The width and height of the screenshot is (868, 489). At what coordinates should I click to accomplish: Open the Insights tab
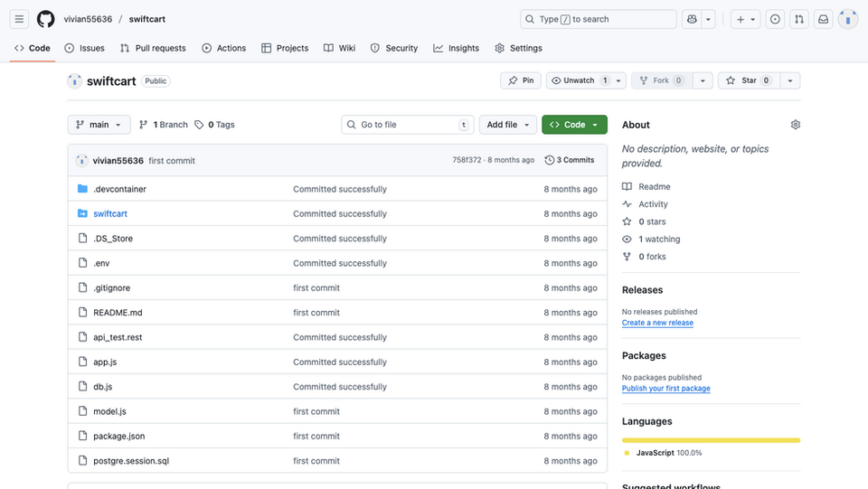point(456,48)
